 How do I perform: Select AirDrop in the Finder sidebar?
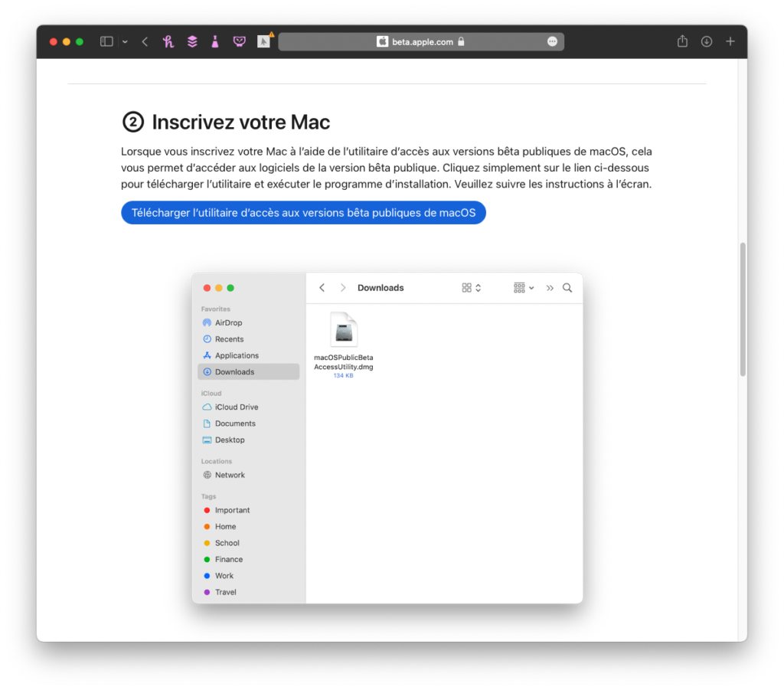[x=228, y=322]
